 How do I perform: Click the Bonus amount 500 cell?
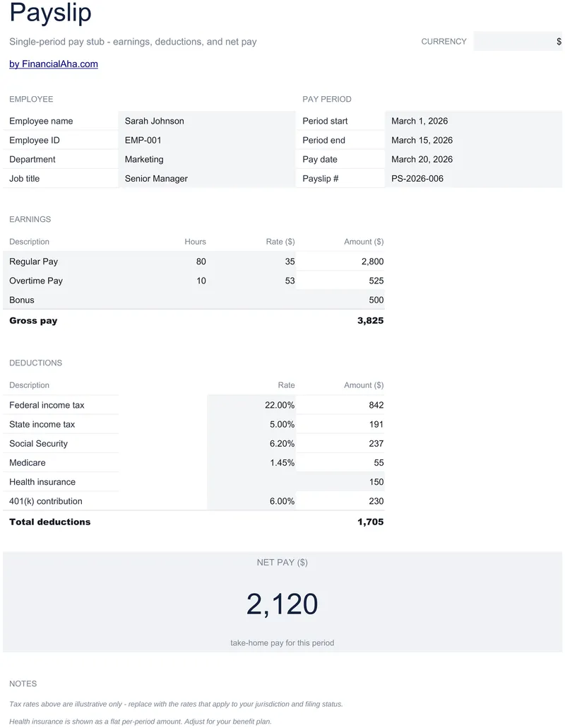(340, 300)
